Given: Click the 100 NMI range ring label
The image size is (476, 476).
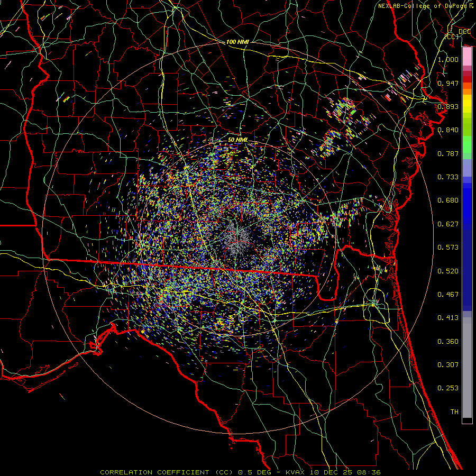Looking at the screenshot, I should pos(237,42).
